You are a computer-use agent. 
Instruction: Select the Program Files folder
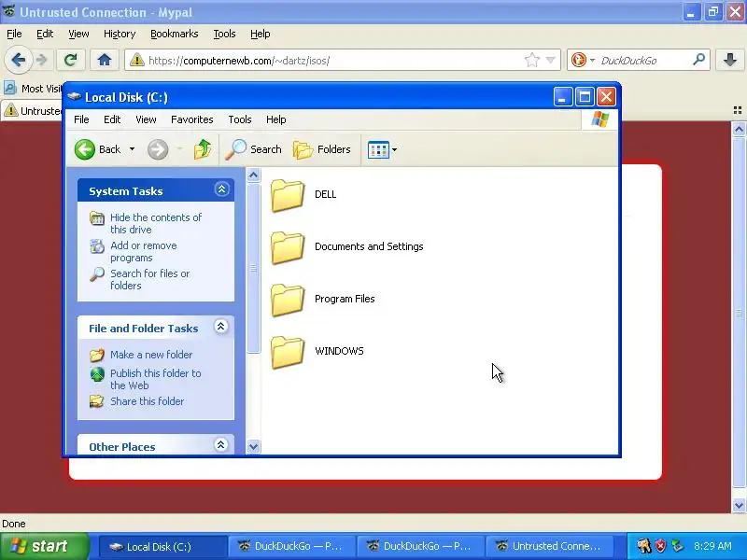(323, 299)
